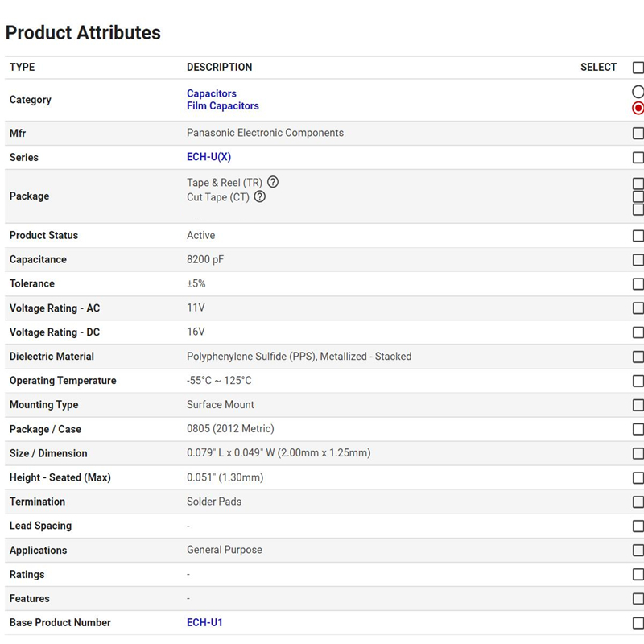644x644 pixels.
Task: Open the Film Capacitors category link
Action: pyautogui.click(x=223, y=106)
